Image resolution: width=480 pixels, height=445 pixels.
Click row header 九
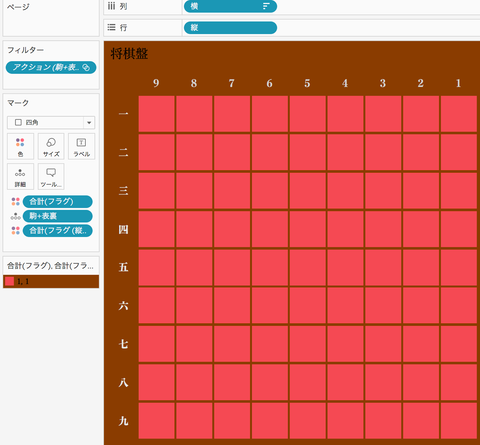tap(123, 421)
